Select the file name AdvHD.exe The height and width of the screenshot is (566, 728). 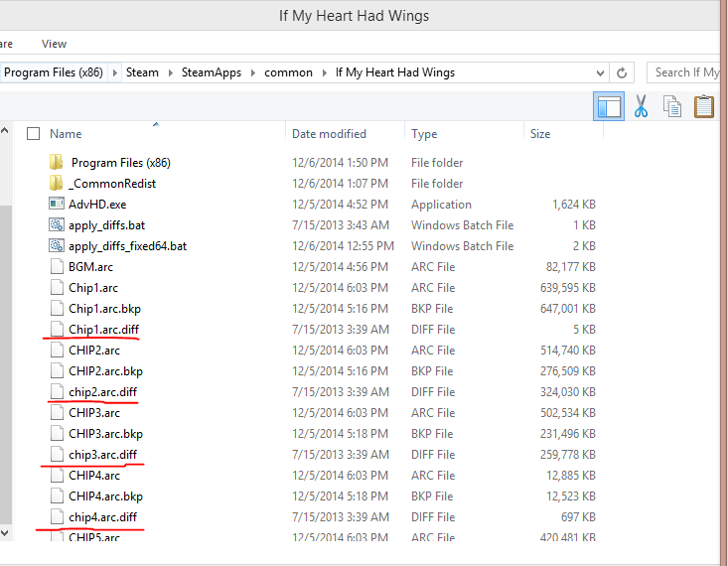tap(97, 205)
